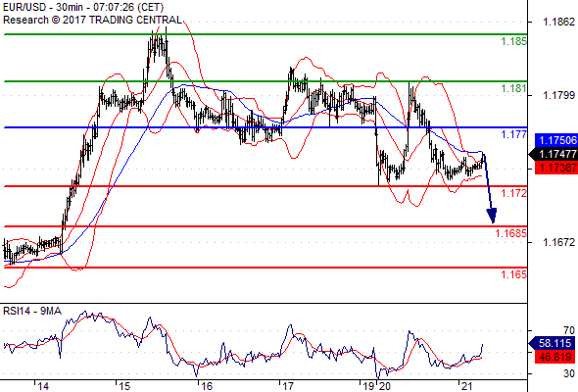
Task: Select date marker 17 on time axis
Action: pos(288,386)
